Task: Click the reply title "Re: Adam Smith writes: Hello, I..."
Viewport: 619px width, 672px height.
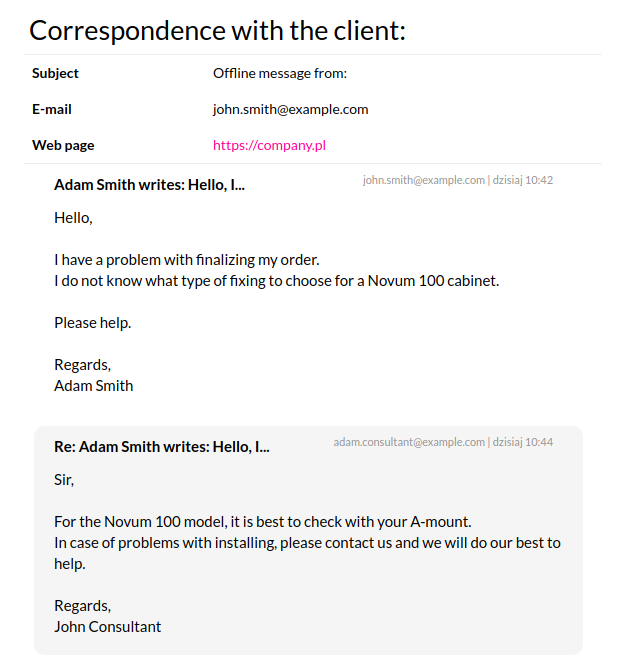Action: (161, 446)
